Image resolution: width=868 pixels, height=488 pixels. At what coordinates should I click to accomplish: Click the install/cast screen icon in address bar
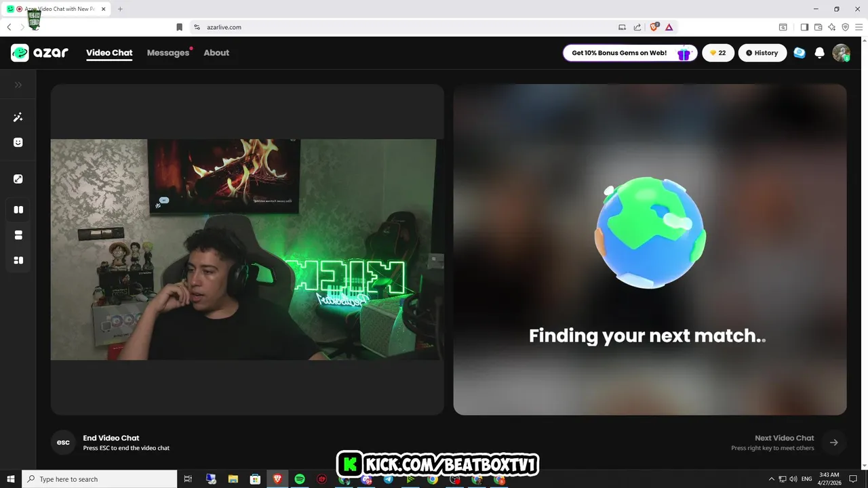coord(622,27)
